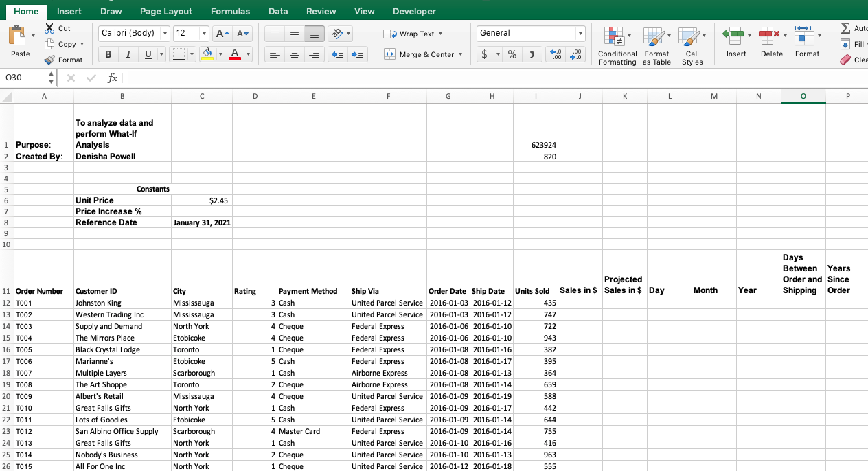Open Cell Styles gallery

[x=692, y=47]
